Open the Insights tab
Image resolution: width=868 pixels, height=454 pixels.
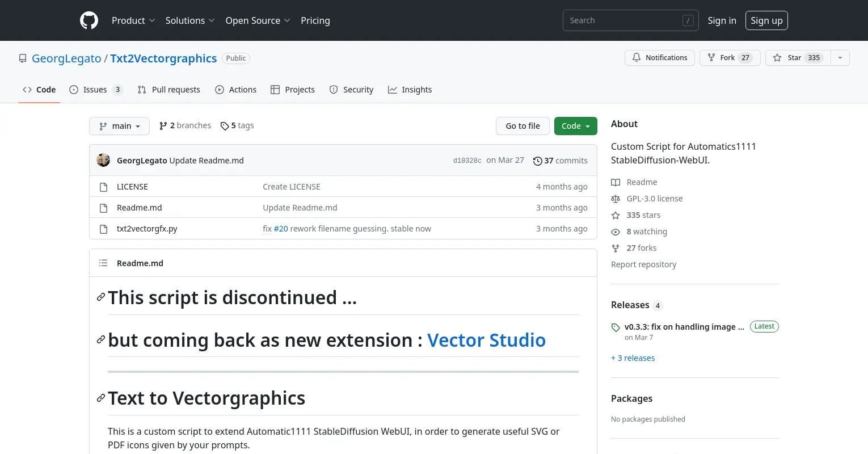point(410,90)
